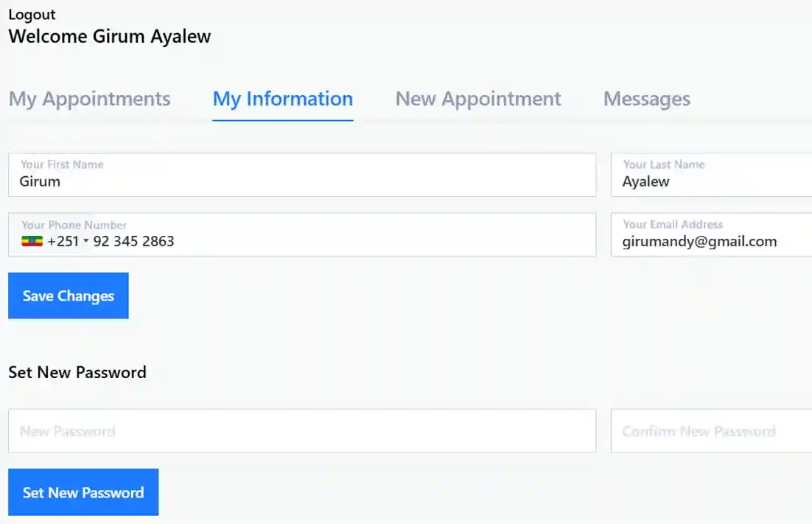
Task: Click the first name field containing Girum
Action: point(301,181)
